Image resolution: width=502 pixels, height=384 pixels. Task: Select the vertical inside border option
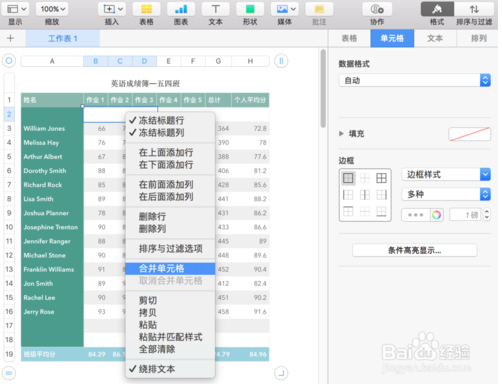[x=365, y=195]
